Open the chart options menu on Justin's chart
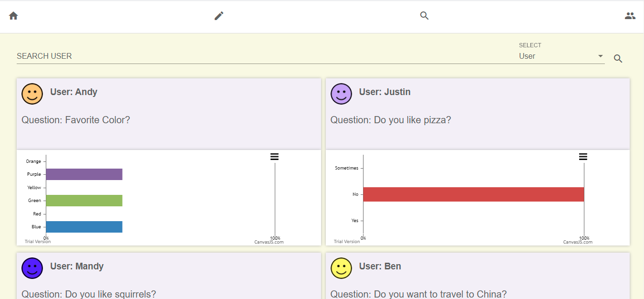 click(x=583, y=156)
